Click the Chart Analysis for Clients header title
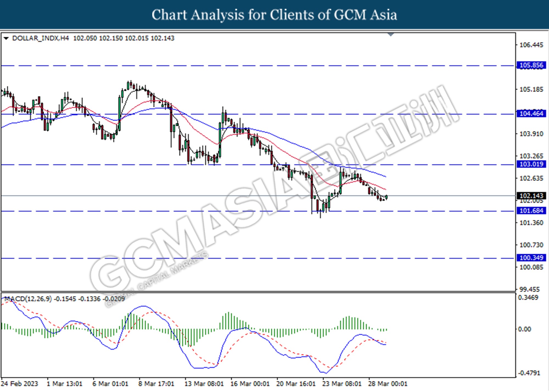 click(274, 15)
